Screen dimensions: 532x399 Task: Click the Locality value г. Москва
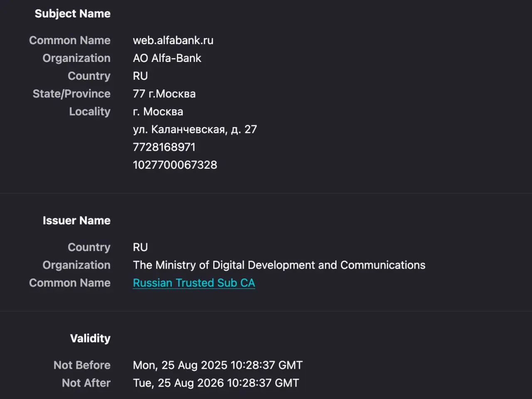pos(158,112)
